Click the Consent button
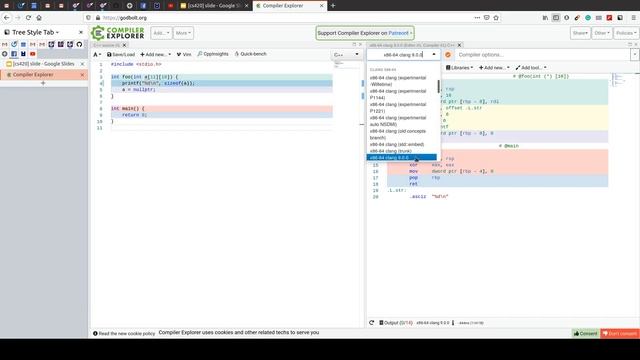This screenshot has height=360, width=640. tap(585, 333)
